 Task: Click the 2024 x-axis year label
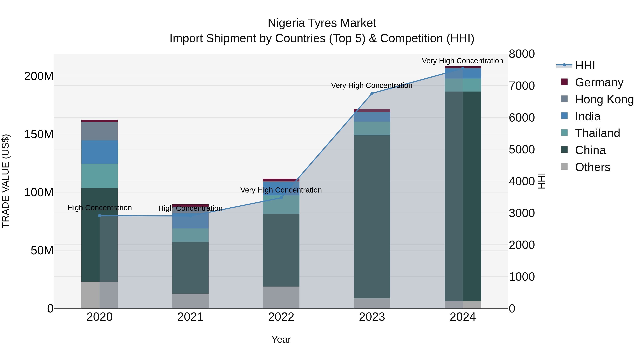pos(462,317)
